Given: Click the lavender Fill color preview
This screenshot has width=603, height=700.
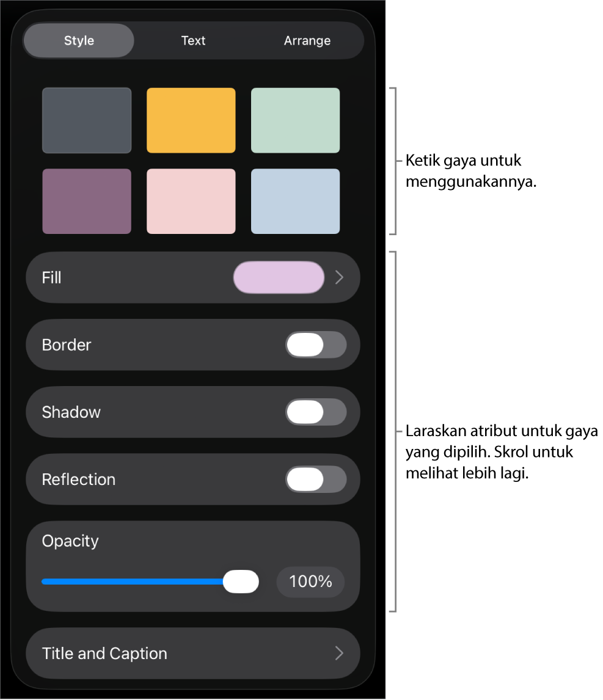Looking at the screenshot, I should pyautogui.click(x=278, y=277).
